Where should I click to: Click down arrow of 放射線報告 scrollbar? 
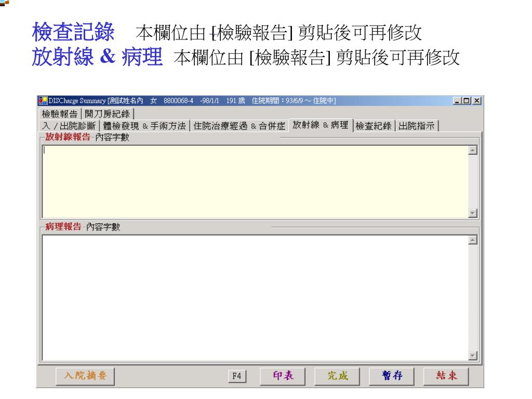[473, 213]
